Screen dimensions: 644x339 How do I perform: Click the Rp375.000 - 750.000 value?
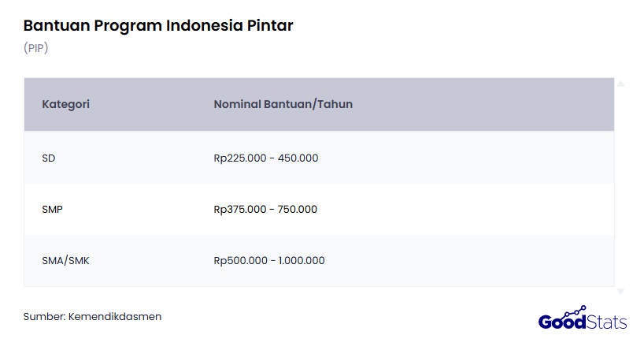(265, 209)
